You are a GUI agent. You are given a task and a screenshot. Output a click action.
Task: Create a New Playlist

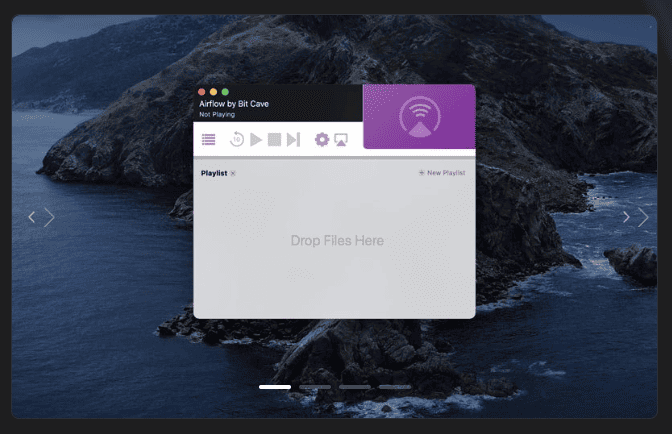442,173
